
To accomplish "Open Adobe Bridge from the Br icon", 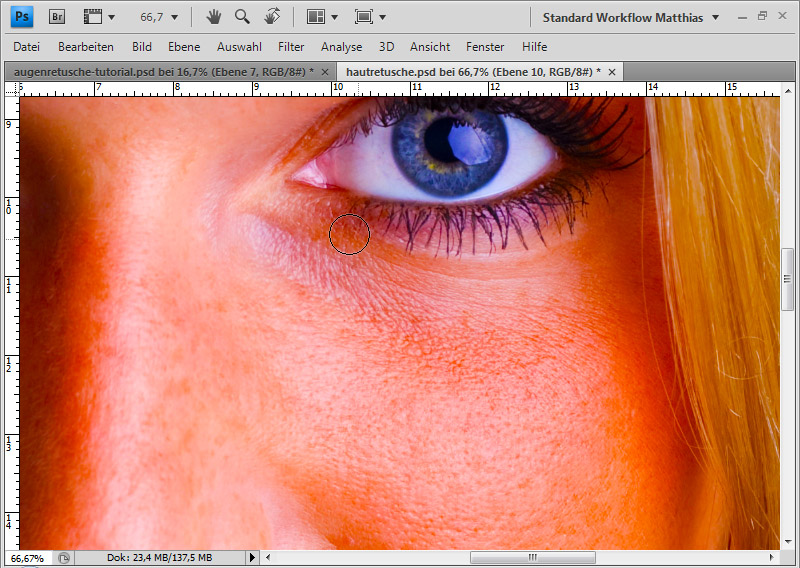I will coord(57,17).
